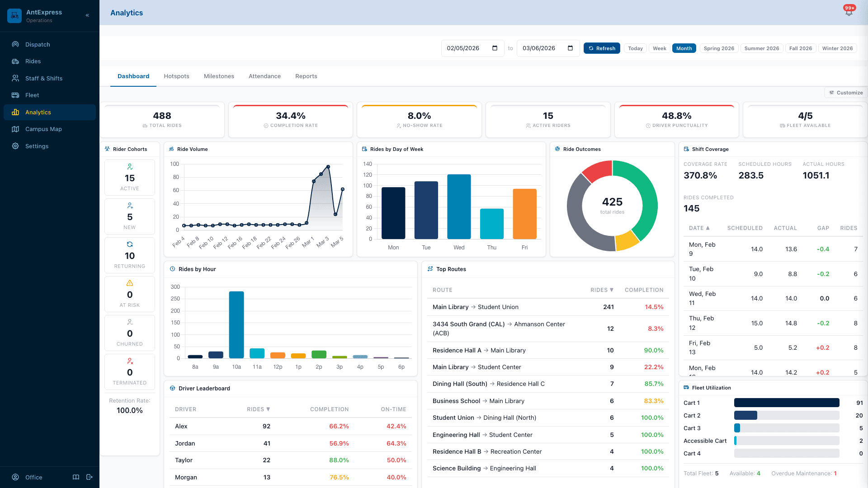Collapse the sidebar with the chevron

(x=87, y=15)
